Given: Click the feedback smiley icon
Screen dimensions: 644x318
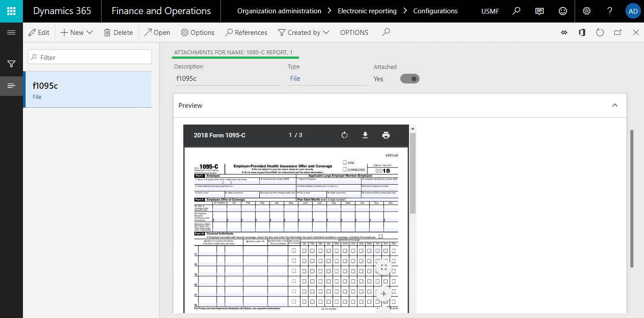Looking at the screenshot, I should click(563, 11).
